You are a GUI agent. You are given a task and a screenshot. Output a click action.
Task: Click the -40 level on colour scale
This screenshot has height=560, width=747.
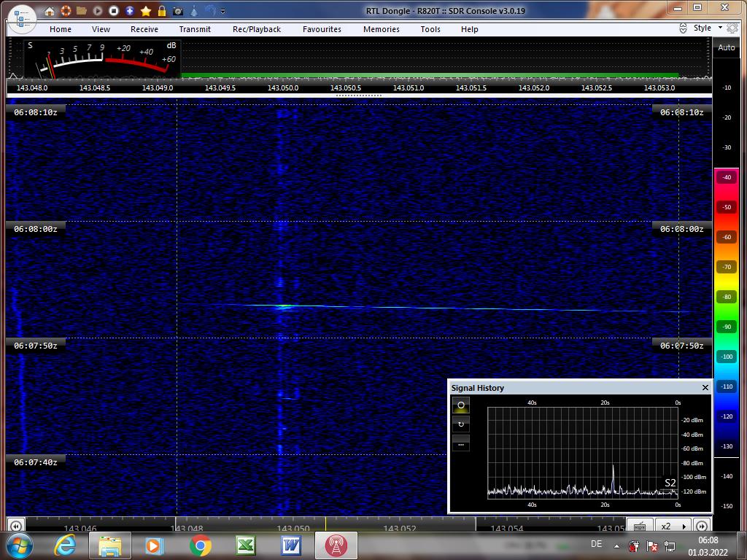point(727,177)
